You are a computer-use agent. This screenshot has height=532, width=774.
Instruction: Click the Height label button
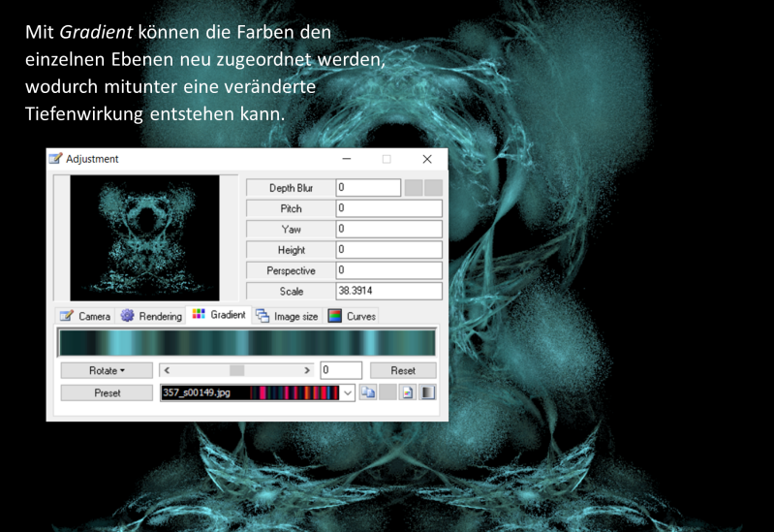coord(291,250)
